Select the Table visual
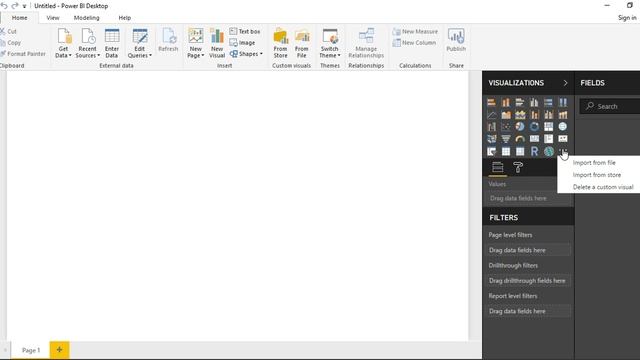 point(506,151)
